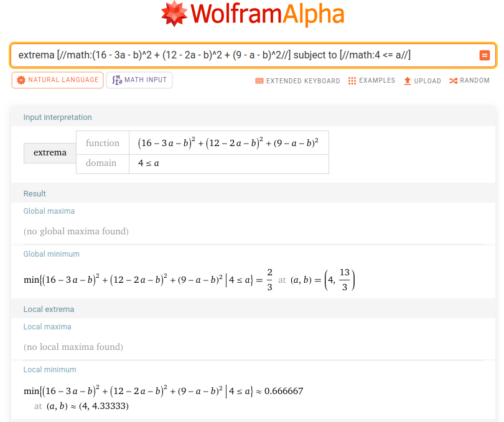504x422 pixels.
Task: Click '(no local maxima found)' text
Action: pyautogui.click(x=73, y=347)
